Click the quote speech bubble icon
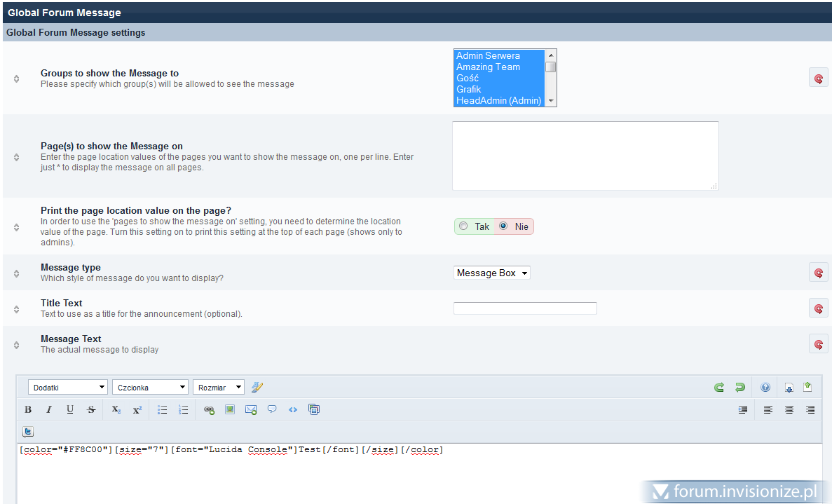 272,409
